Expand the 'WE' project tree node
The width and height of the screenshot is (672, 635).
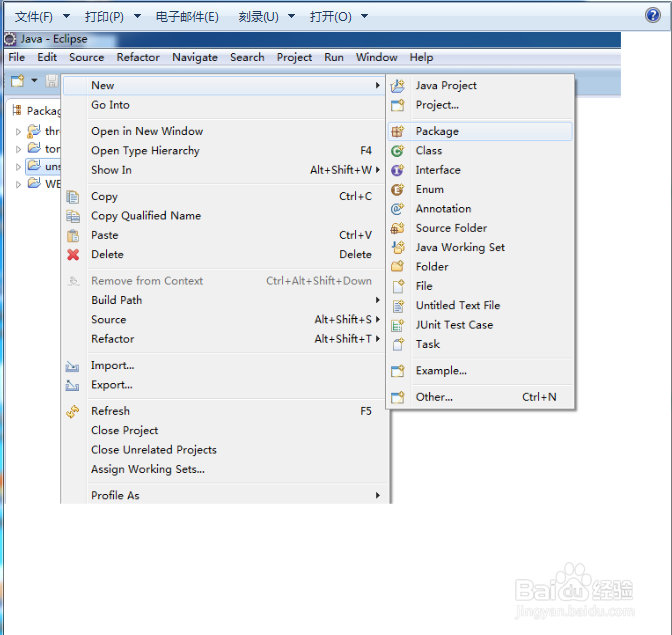(18, 184)
